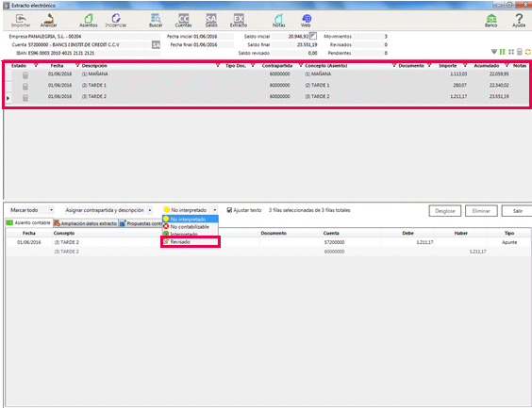This screenshot has height=408, width=532.
Task: Click the SA icon beside the Cuenta field
Action: (x=156, y=44)
